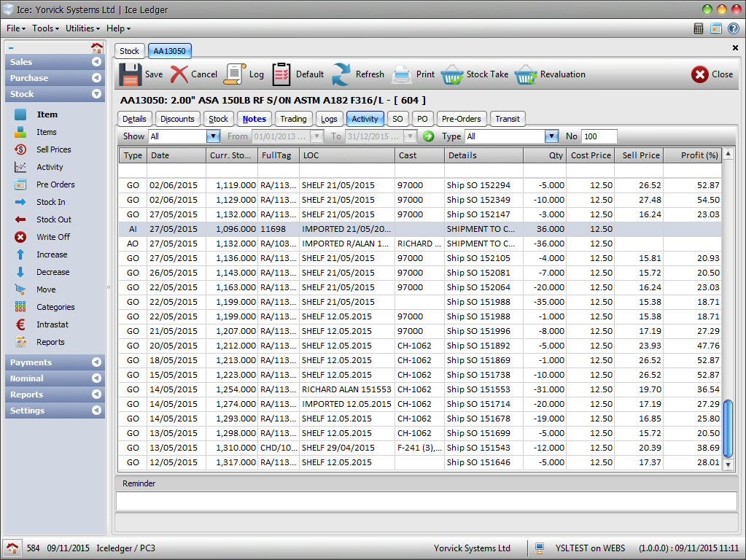Viewport: 746px width, 560px height.
Task: Switch to the SO tab
Action: click(397, 119)
